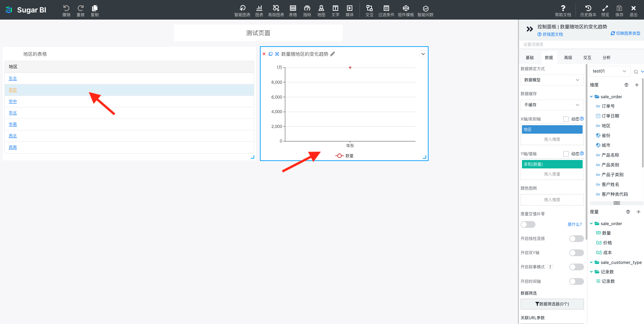Click the settings search field (设置项搜索)
Viewport: 644px width, 324px height.
(x=582, y=45)
